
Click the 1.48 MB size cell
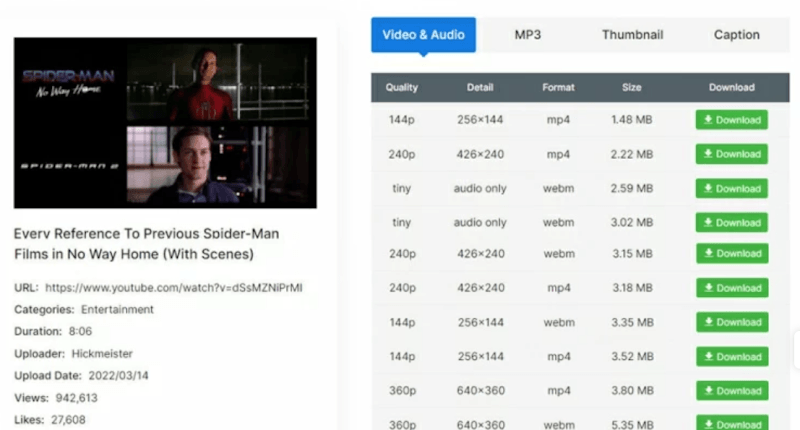632,120
